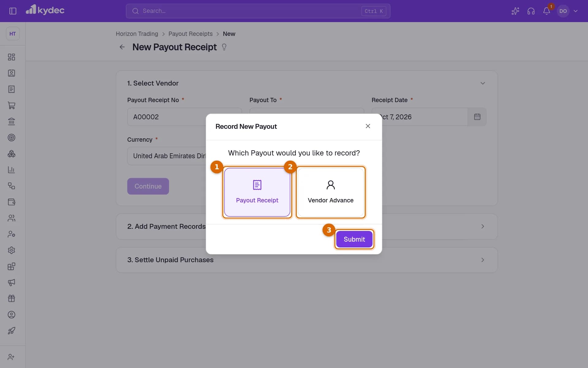Click the search box
The image size is (588, 368).
(x=258, y=11)
